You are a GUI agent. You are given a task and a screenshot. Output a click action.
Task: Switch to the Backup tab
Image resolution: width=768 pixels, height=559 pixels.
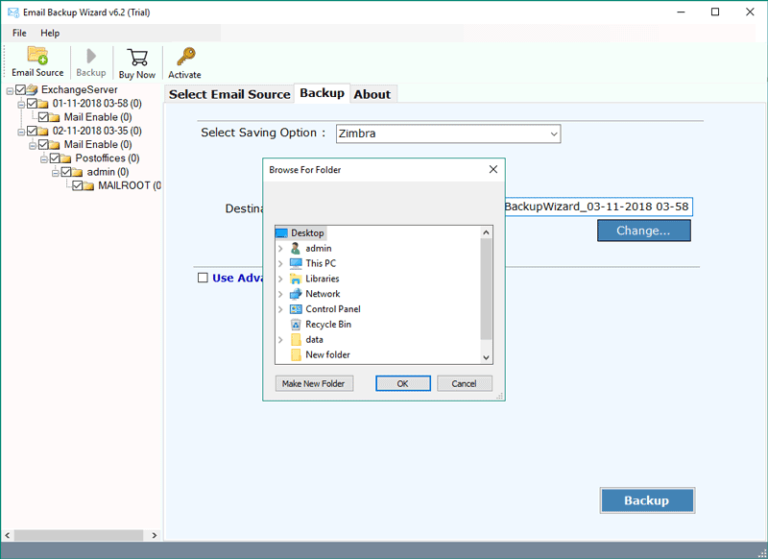tap(322, 93)
